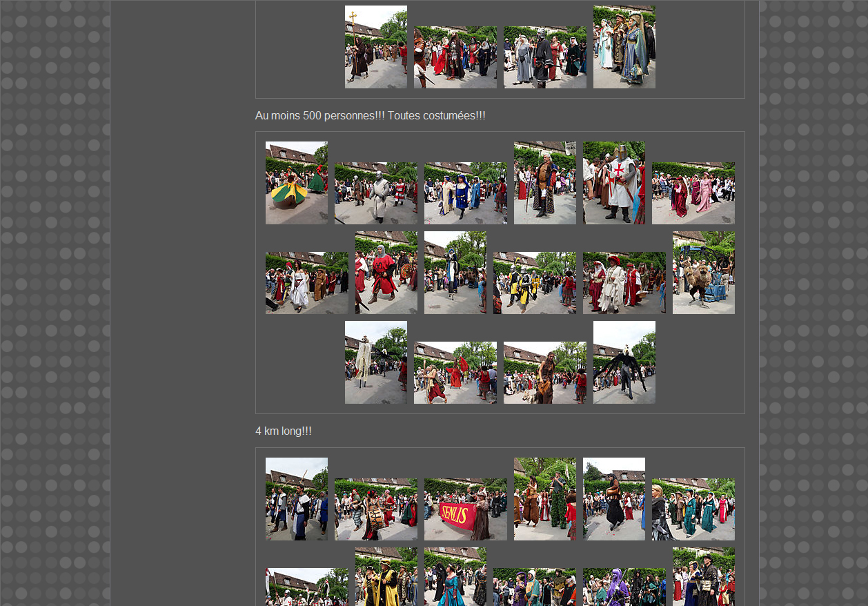
Task: Select the women in teal gowns thumbnail
Action: tap(693, 509)
